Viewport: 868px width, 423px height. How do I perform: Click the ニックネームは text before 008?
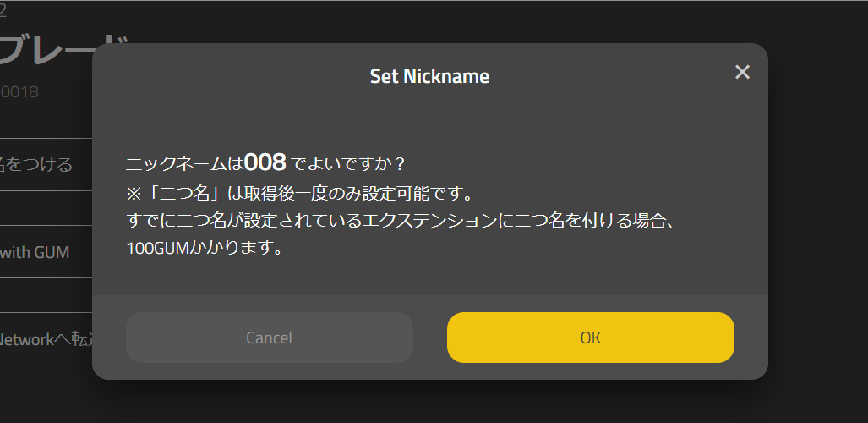pyautogui.click(x=183, y=163)
